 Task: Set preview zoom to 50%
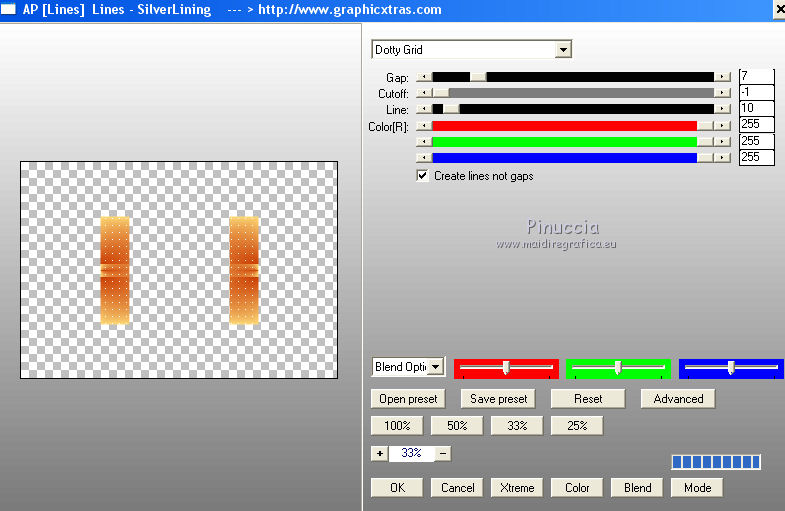457,425
